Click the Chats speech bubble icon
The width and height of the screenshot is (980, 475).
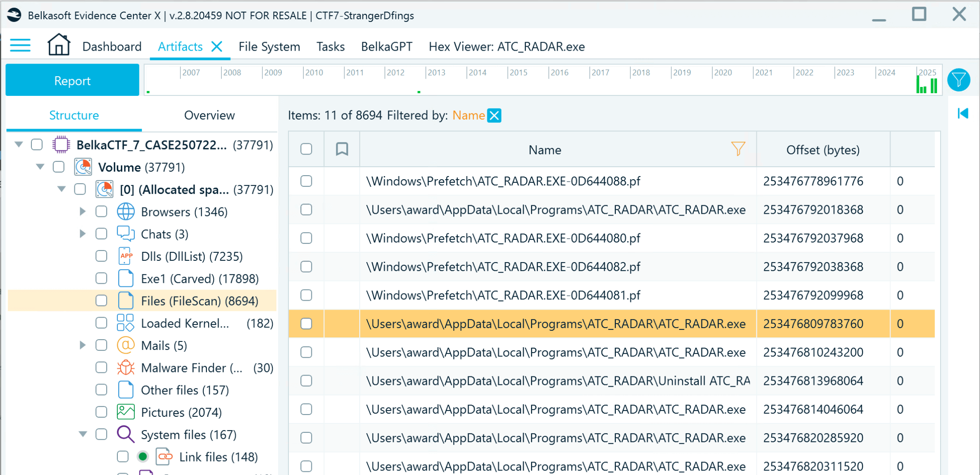[126, 234]
